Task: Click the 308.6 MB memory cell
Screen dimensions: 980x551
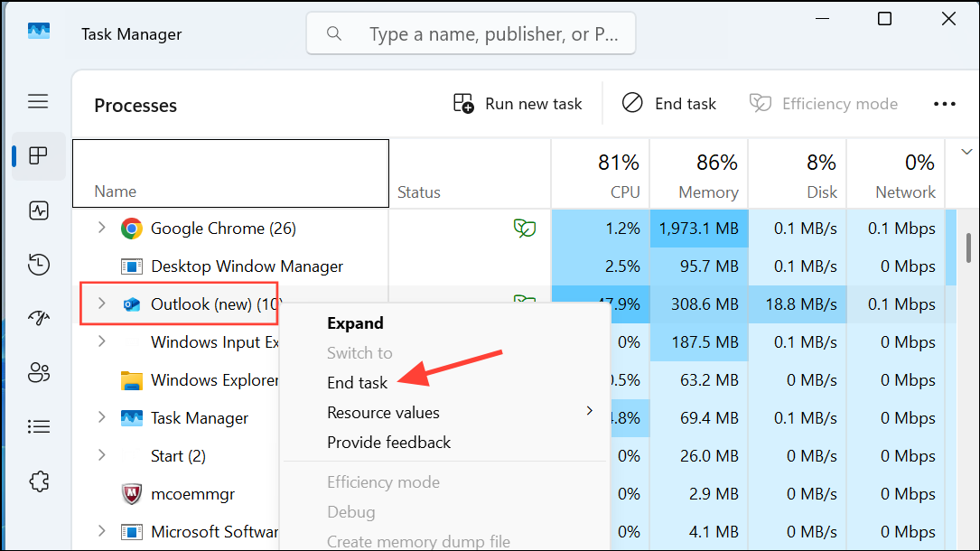Action: pos(699,304)
